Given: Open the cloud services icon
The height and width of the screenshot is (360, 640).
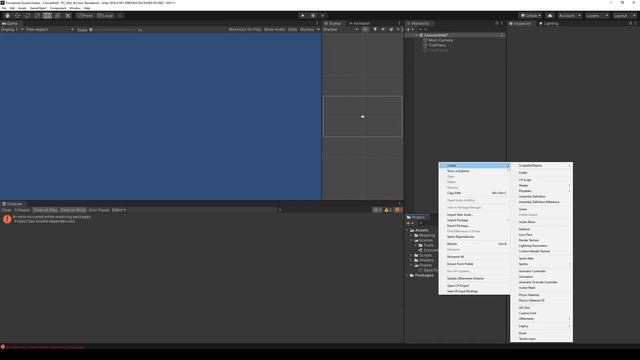Looking at the screenshot, I should [x=550, y=16].
